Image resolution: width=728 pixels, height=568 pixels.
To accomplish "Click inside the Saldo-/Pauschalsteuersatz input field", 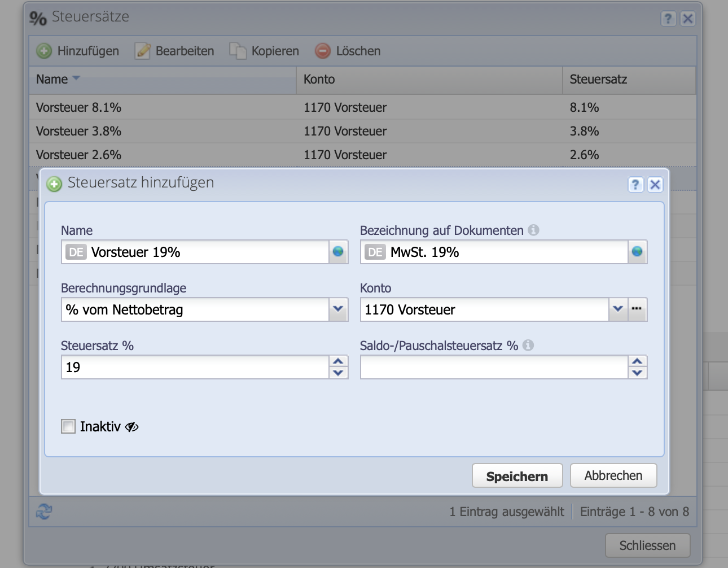I will coord(491,367).
